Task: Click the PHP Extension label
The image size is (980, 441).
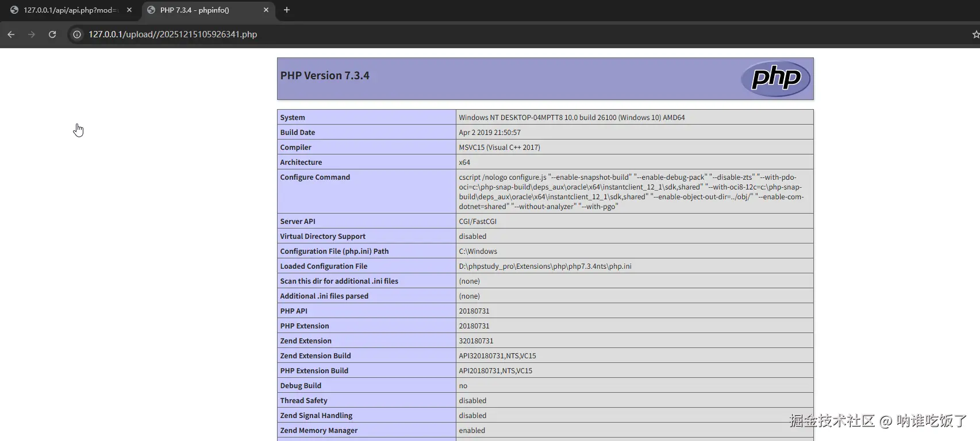Action: (x=305, y=326)
